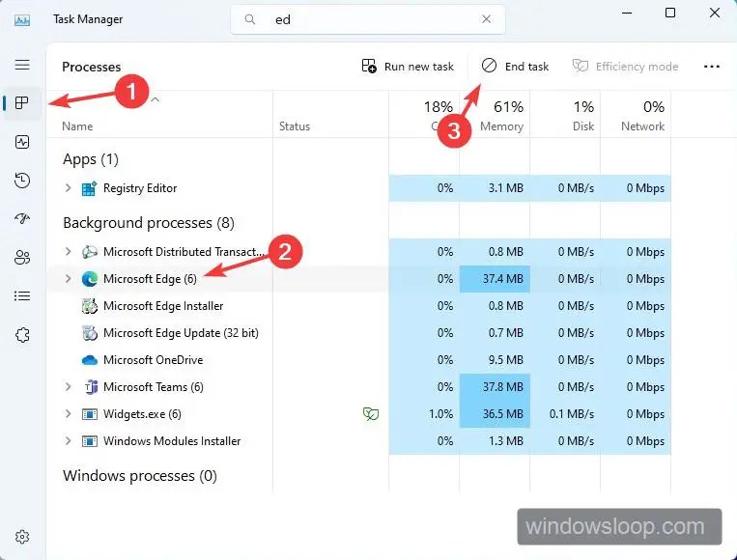Open the three-dots more options menu

[x=712, y=67]
